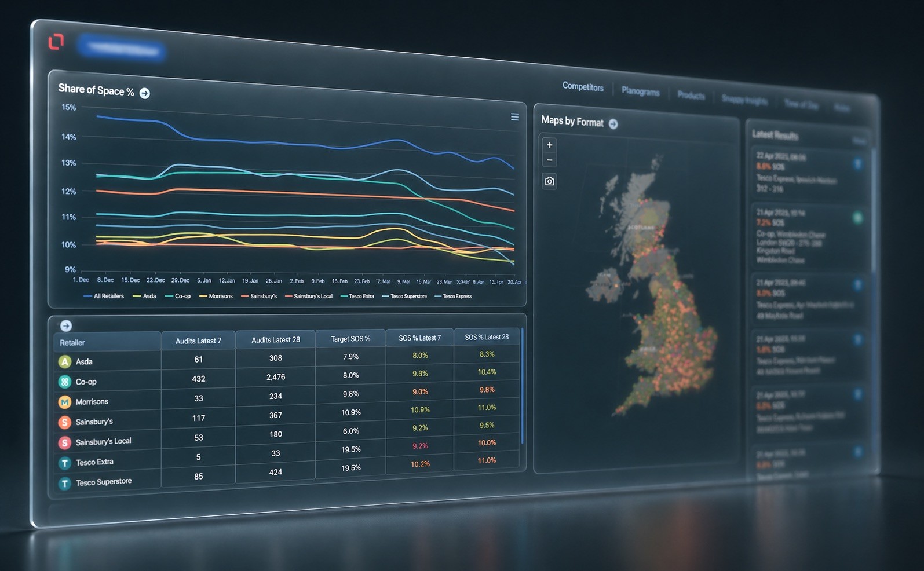The width and height of the screenshot is (924, 571).
Task: Toggle the Sainsbury's legend series
Action: [259, 296]
